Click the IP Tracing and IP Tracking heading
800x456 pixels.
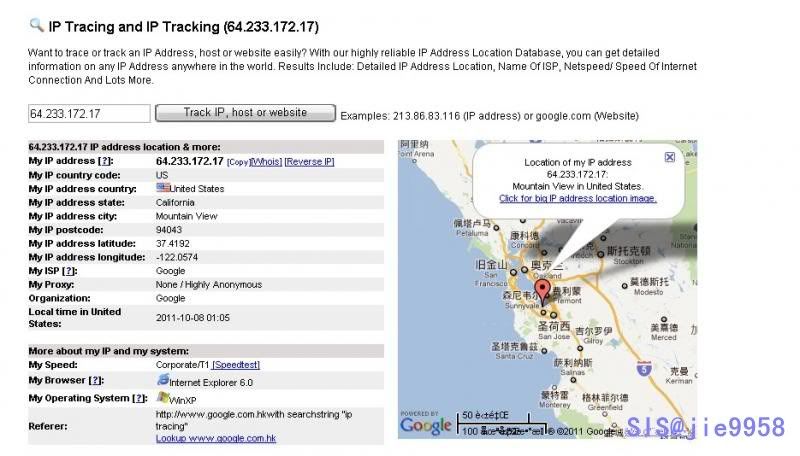pos(184,27)
